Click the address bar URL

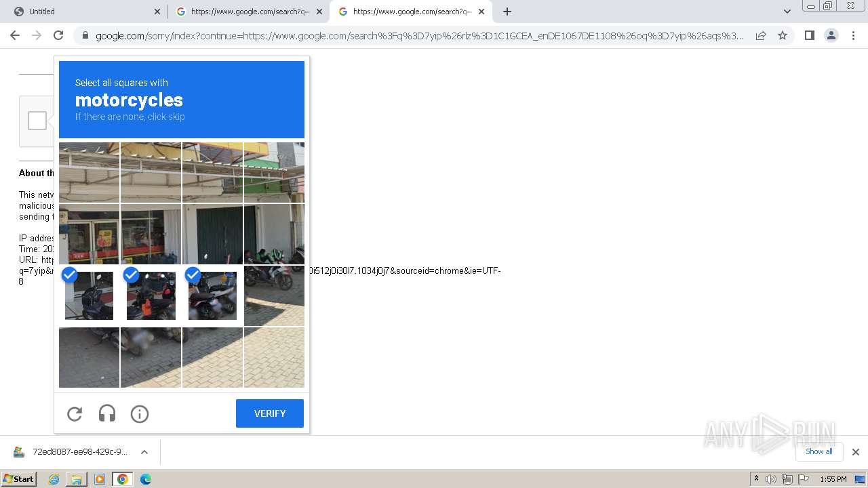420,36
